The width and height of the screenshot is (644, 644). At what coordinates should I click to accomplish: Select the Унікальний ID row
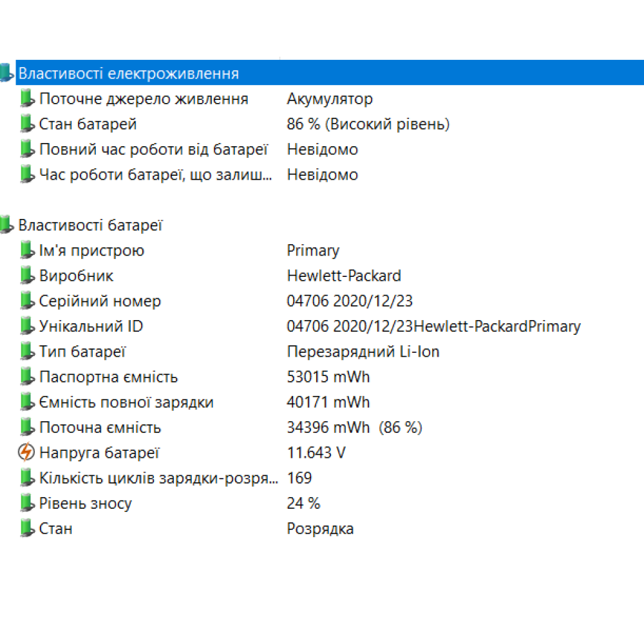pyautogui.click(x=91, y=327)
